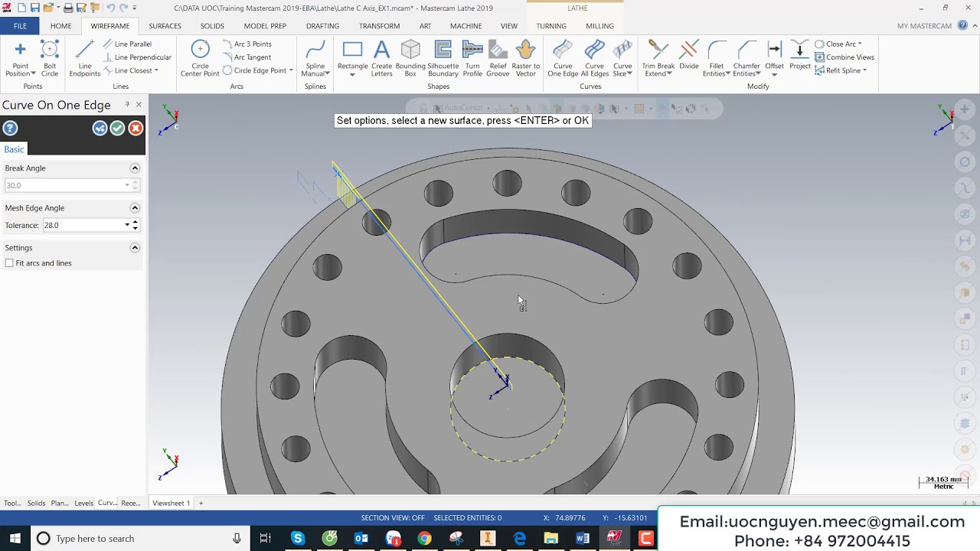This screenshot has height=551, width=980.
Task: Click OK and create new operation
Action: pos(100,129)
